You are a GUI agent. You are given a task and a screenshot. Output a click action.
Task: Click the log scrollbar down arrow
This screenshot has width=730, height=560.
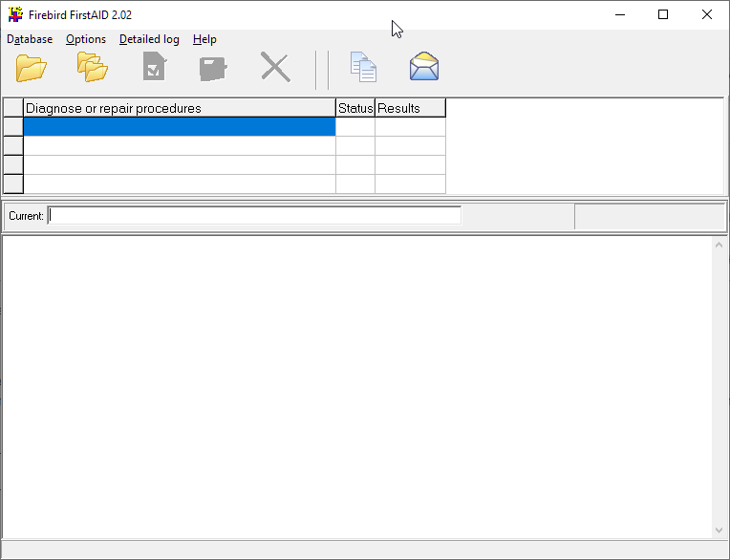point(719,530)
